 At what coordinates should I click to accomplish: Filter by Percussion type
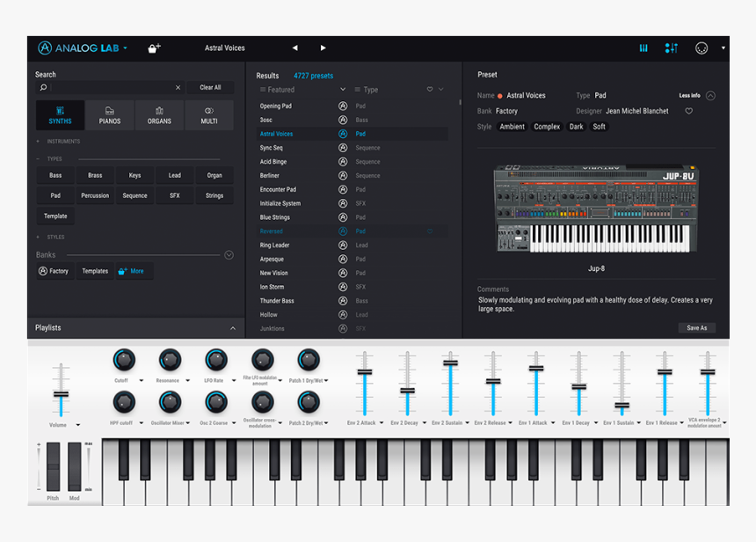click(x=95, y=195)
